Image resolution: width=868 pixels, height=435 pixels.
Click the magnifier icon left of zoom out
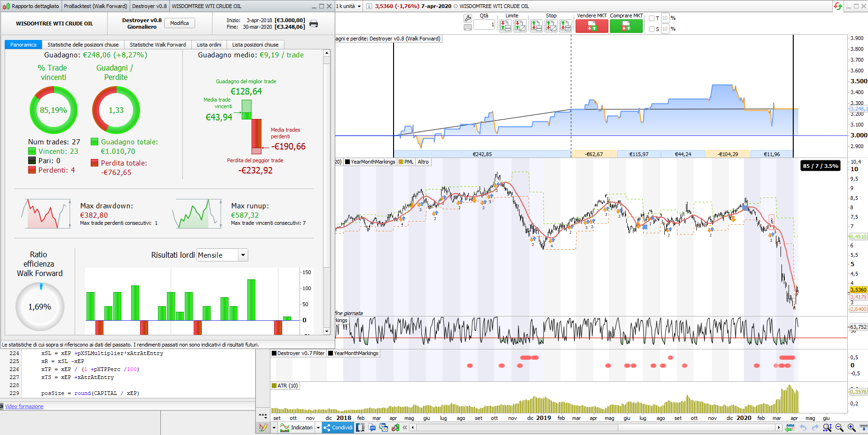(827, 427)
